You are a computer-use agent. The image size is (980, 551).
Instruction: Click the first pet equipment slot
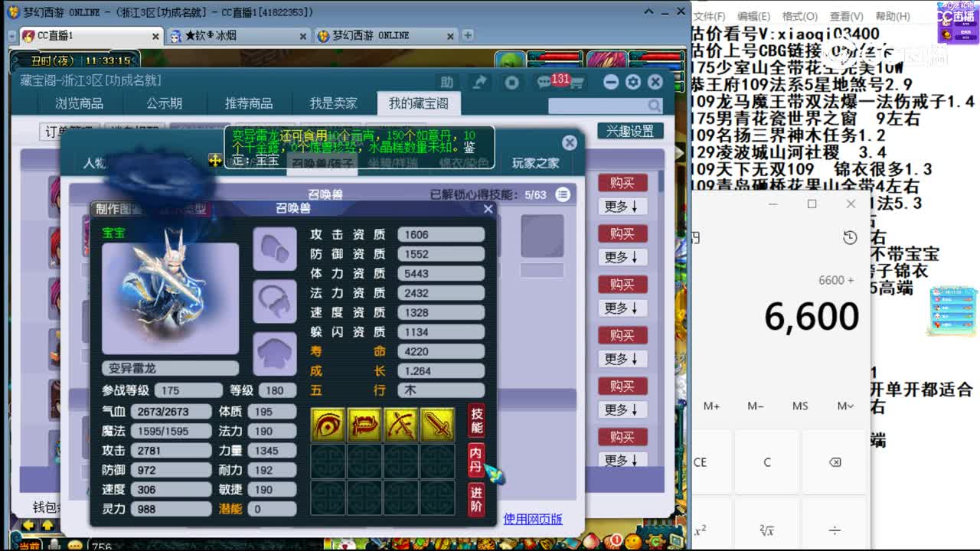(275, 249)
